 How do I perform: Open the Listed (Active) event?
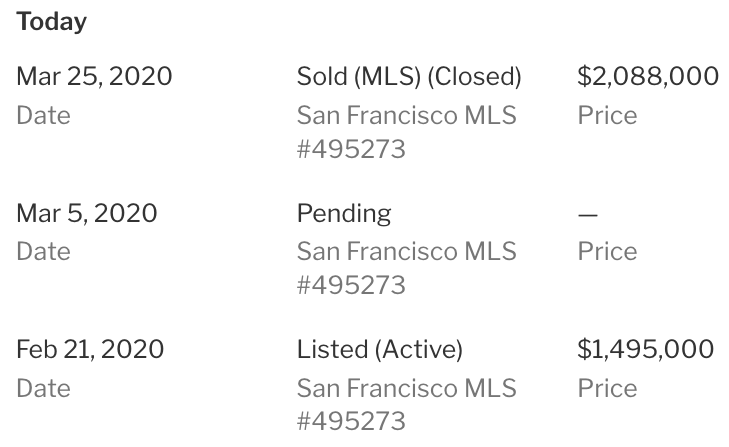point(380,349)
